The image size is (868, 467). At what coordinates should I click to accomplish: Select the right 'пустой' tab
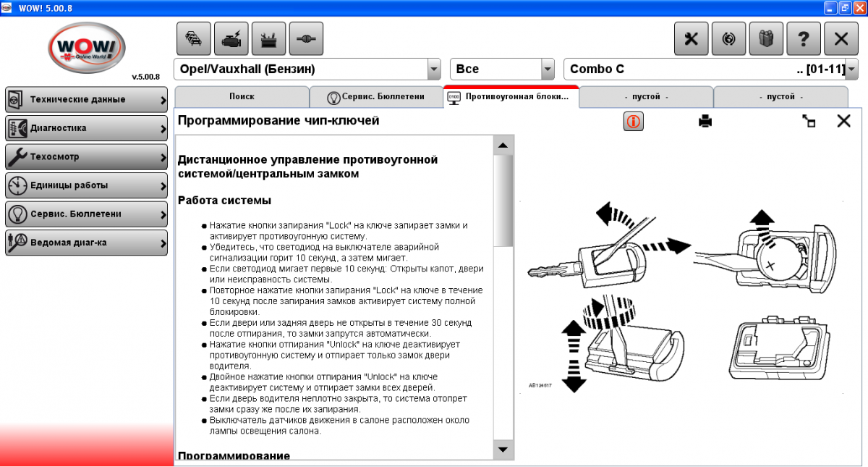tap(780, 97)
